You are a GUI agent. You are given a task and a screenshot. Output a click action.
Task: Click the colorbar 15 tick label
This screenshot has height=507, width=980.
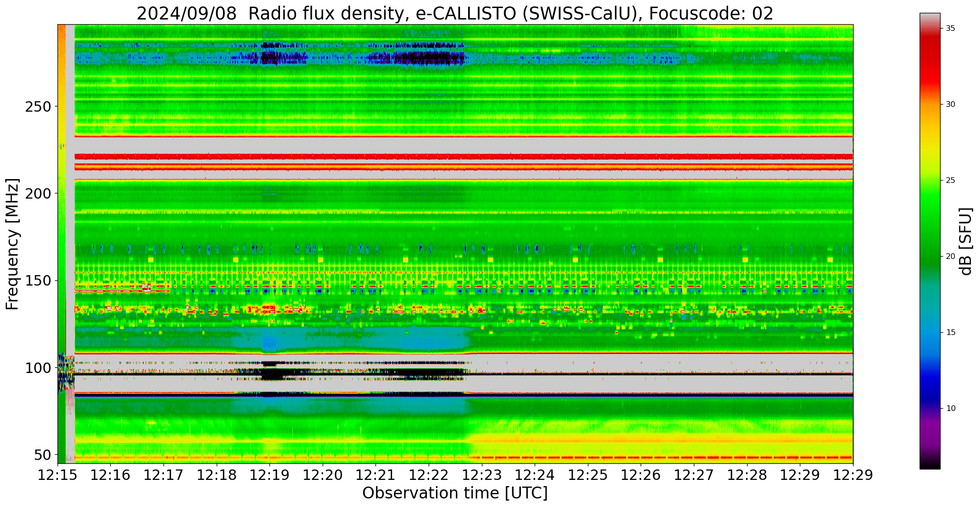point(951,333)
